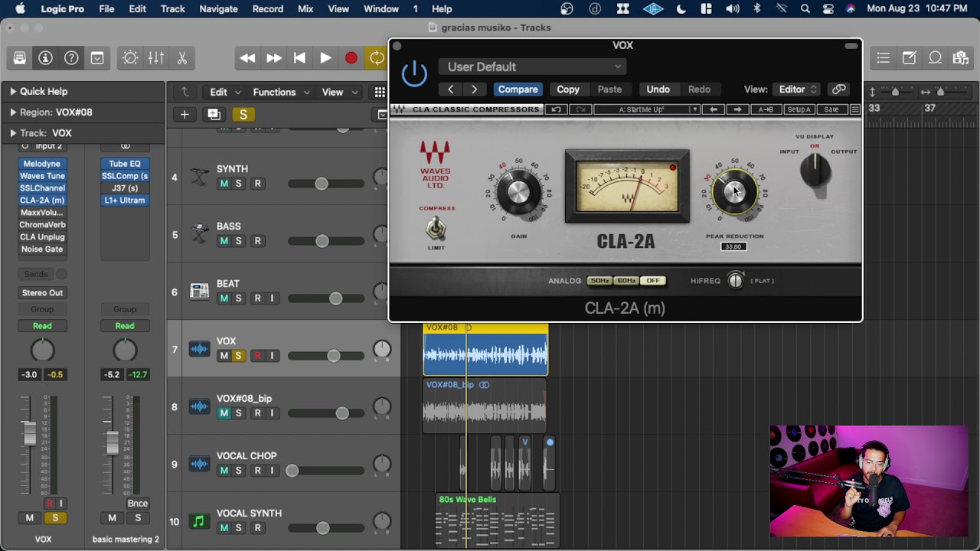Open the Library panel icon

(20, 58)
